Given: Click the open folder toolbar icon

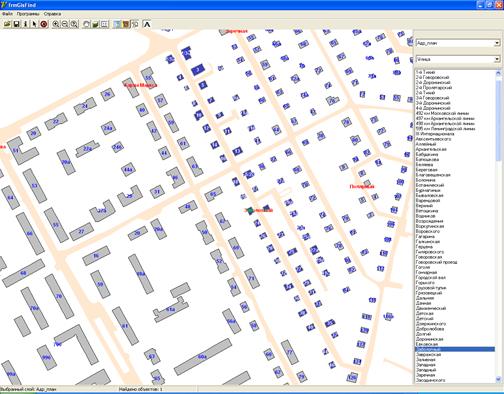Looking at the screenshot, I should (7, 24).
